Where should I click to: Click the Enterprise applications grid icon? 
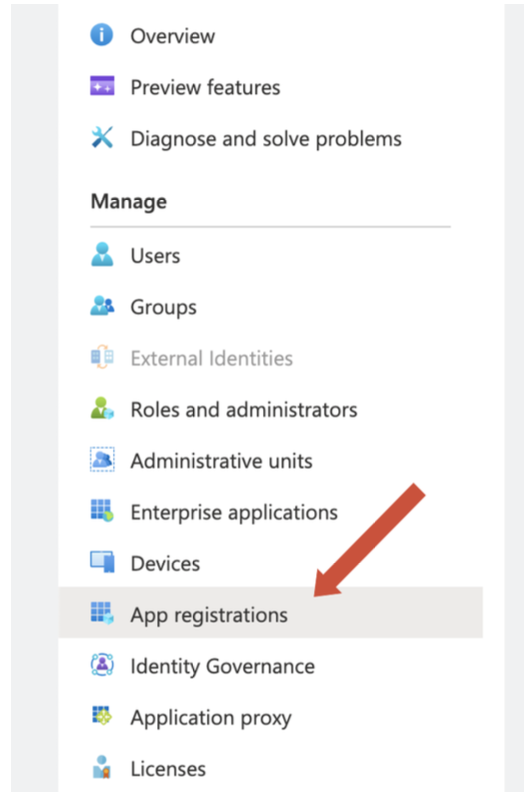click(x=102, y=511)
